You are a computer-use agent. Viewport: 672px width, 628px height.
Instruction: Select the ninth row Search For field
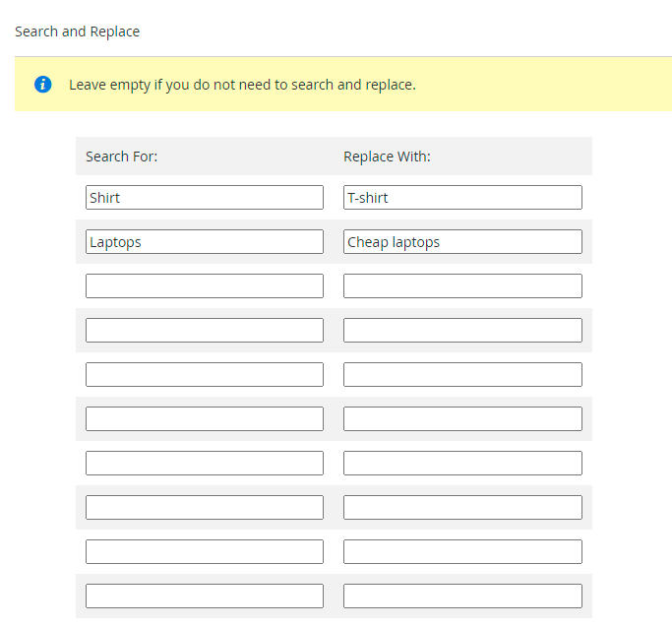point(204,552)
